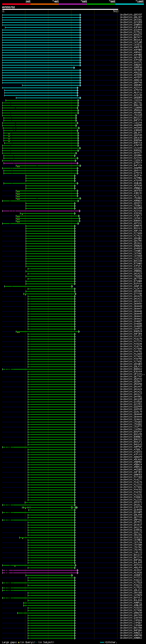Image resolution: width=146 pixels, height=644 pixels.
Task: Click the white query sequence bar
Action: [60, 10]
